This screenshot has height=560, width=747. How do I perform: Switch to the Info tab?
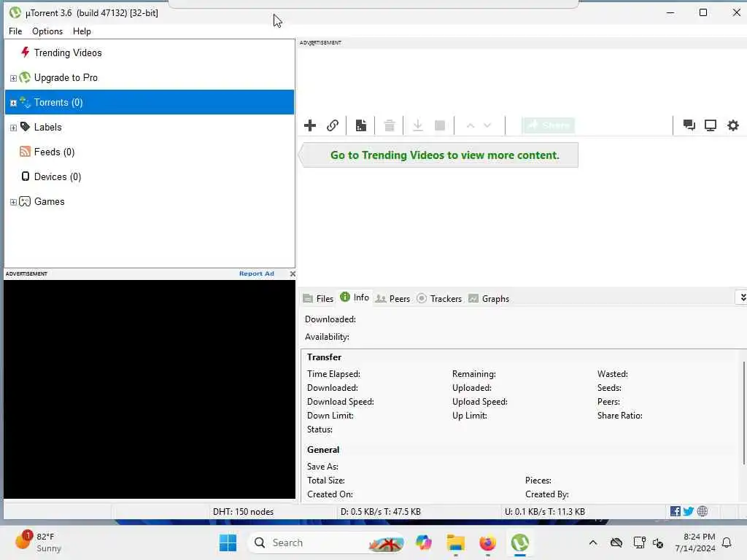click(355, 297)
